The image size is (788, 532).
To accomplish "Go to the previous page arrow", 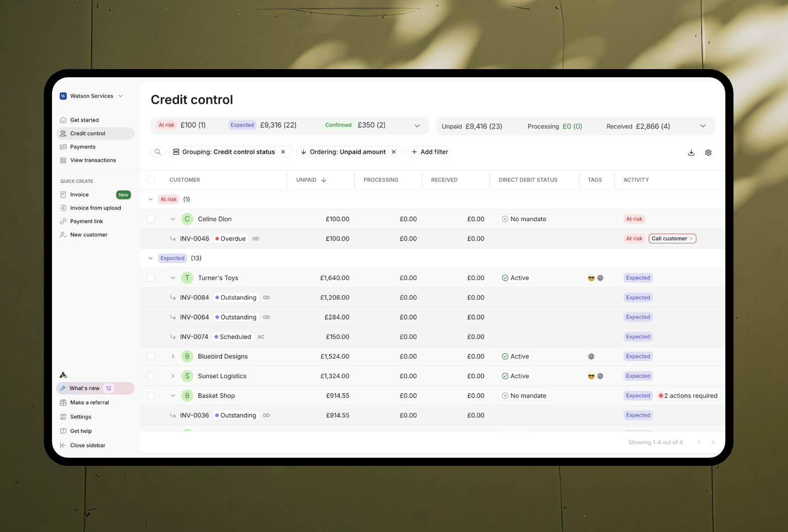I will (x=699, y=442).
